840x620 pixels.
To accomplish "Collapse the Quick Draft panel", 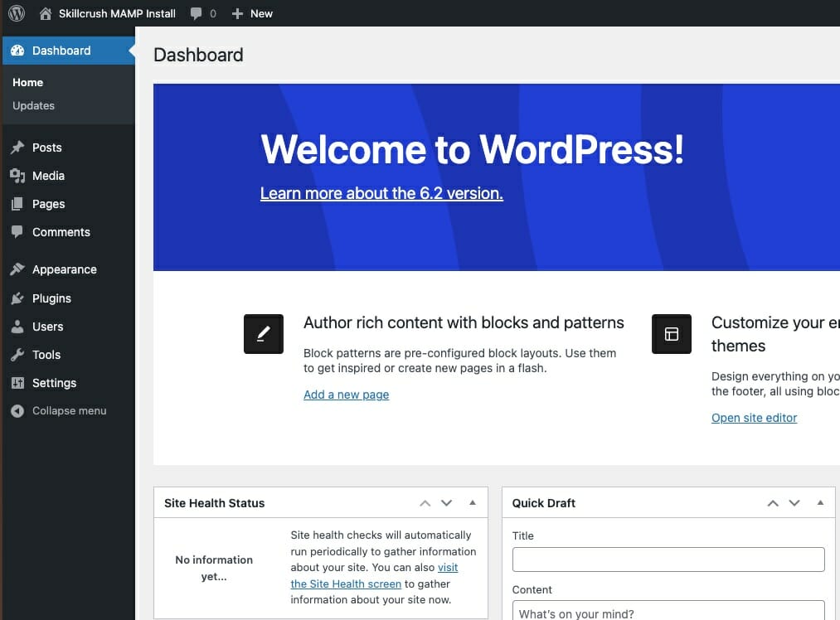I will [x=820, y=502].
